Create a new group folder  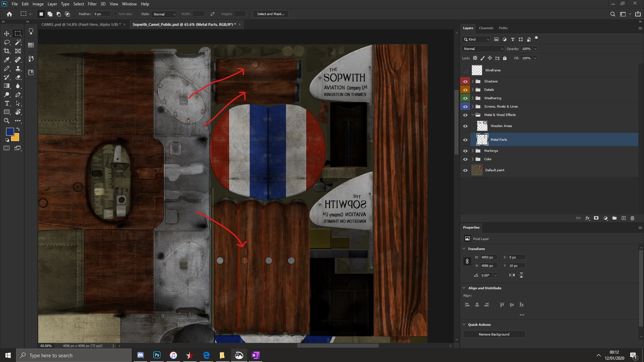(x=614, y=218)
